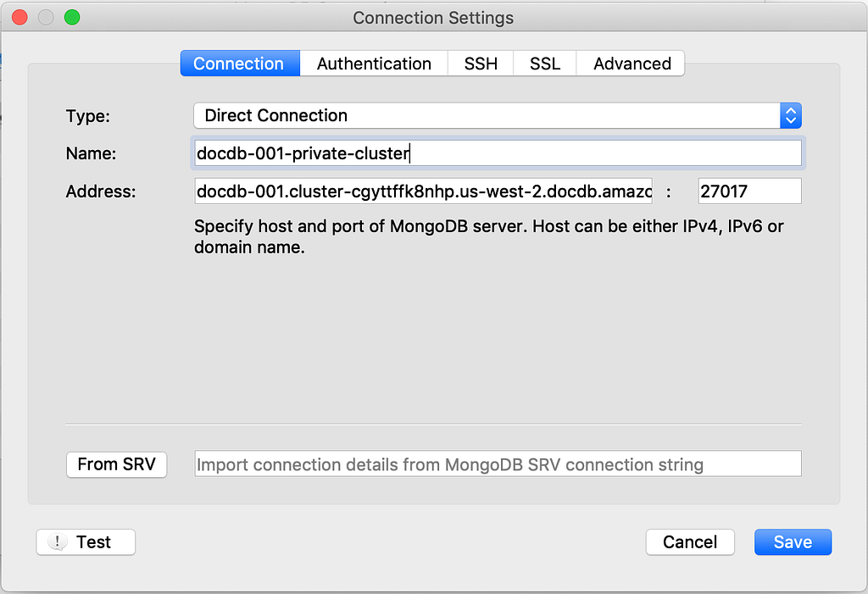Test the connection with the Test button
Image resolution: width=868 pixels, height=594 pixels.
point(86,542)
